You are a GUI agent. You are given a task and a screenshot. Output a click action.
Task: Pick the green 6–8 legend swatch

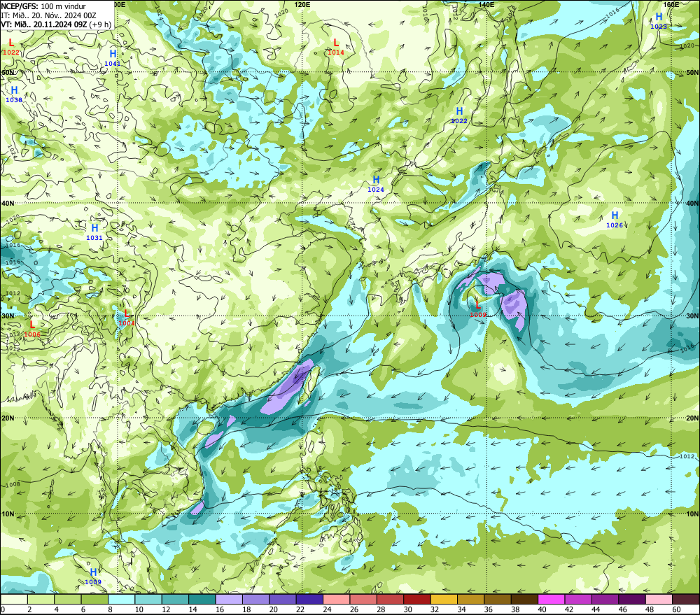click(94, 599)
